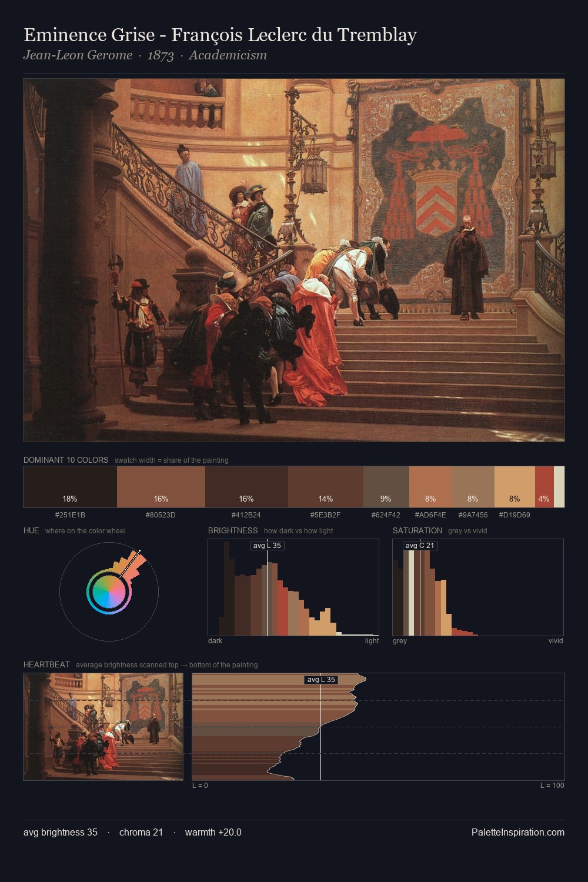The height and width of the screenshot is (882, 588).
Task: Click the small painting thumbnail in Heartbeat section
Action: click(103, 727)
